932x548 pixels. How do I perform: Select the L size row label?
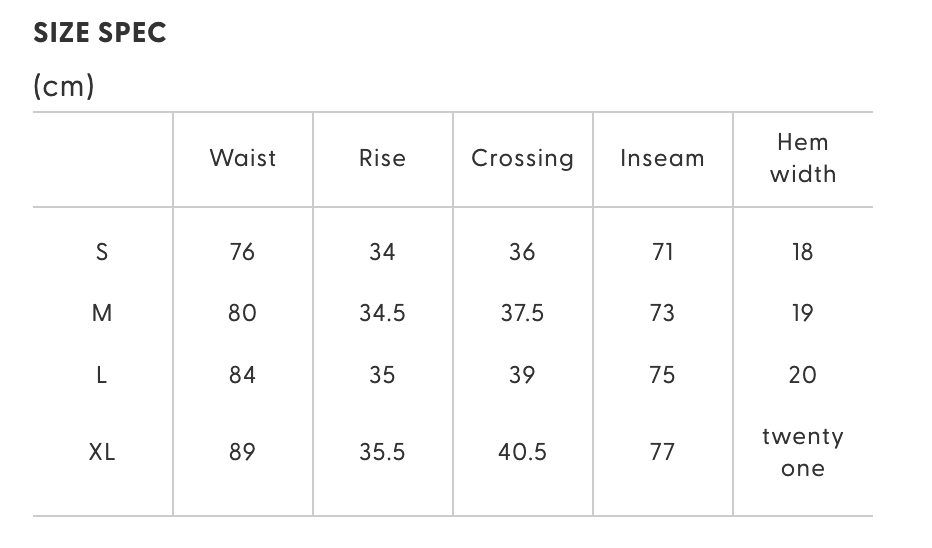coord(102,375)
